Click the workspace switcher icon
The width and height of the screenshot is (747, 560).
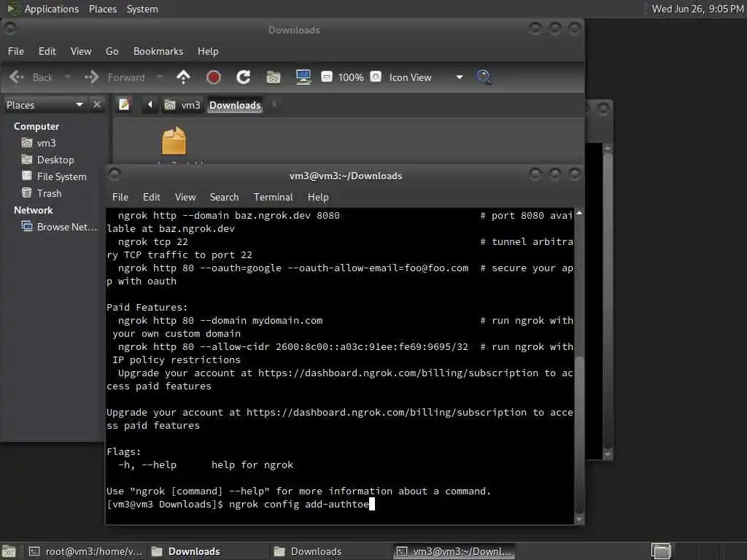coord(661,551)
